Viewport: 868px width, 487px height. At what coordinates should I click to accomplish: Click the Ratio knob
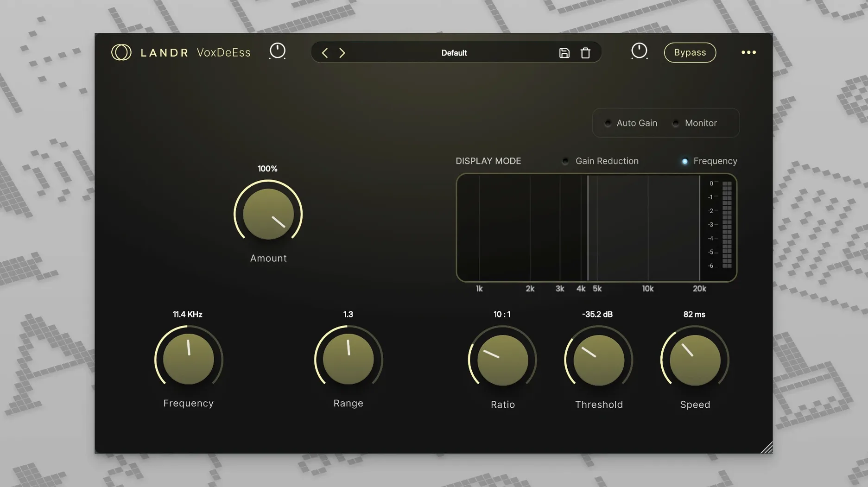(x=502, y=360)
